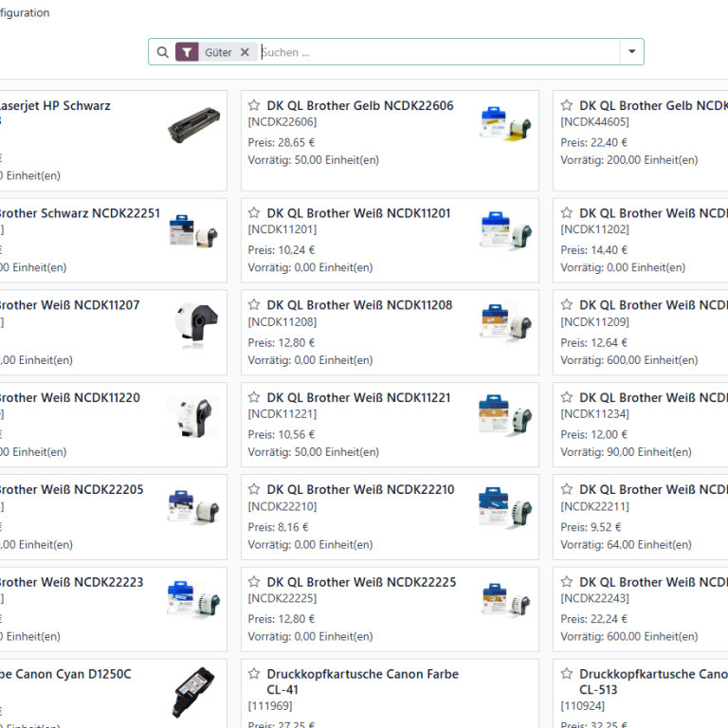728x728 pixels.
Task: Click price text Preis: 22,24 €
Action: coord(593,619)
